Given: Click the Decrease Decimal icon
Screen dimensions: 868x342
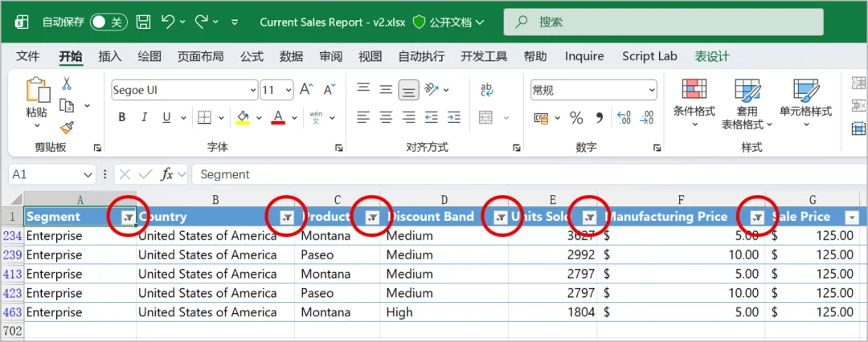Looking at the screenshot, I should click(646, 117).
